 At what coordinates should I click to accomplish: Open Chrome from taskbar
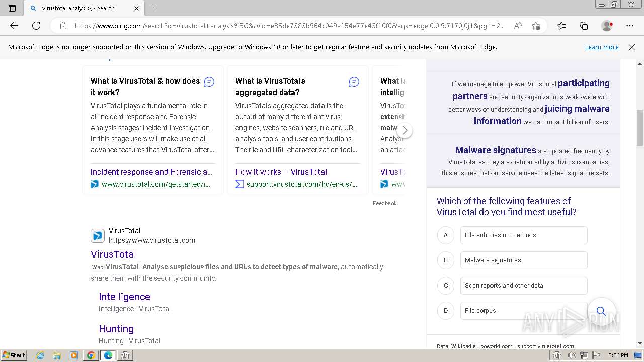coord(91,355)
